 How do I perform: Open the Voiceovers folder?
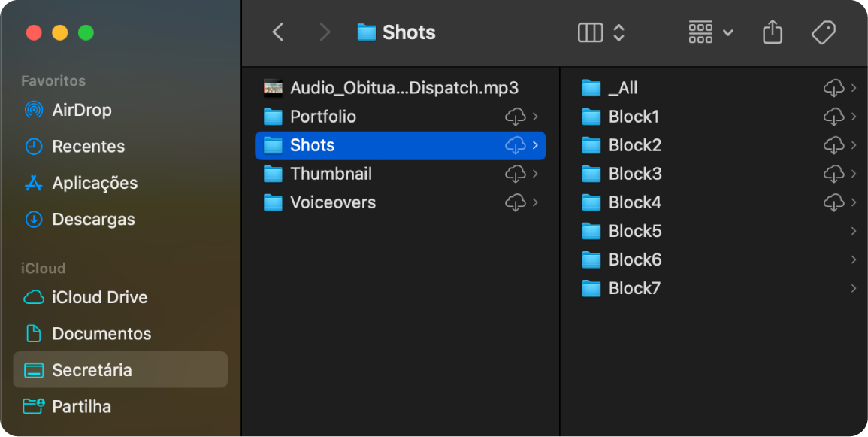pyautogui.click(x=332, y=202)
